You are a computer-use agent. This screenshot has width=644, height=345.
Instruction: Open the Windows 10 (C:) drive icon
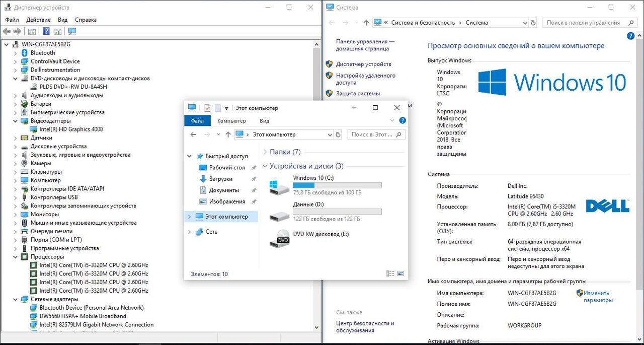coord(278,187)
